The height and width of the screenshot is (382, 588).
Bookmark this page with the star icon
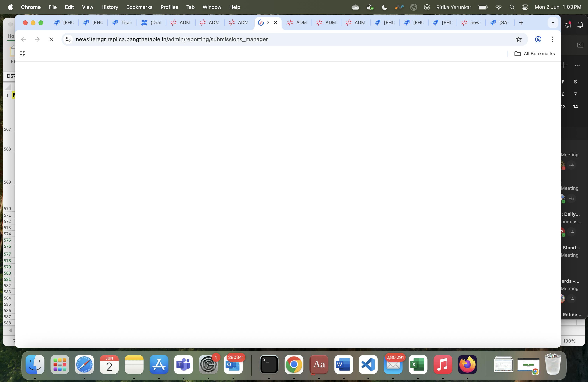[519, 39]
